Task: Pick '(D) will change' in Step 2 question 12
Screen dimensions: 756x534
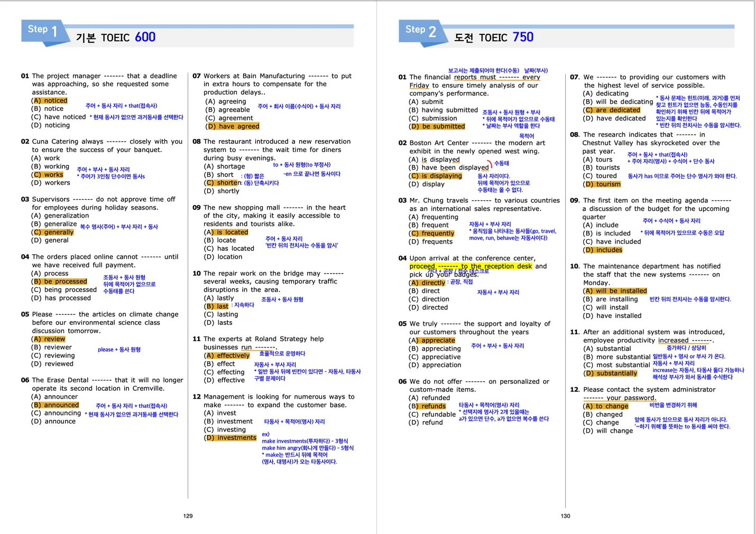Action: click(607, 431)
